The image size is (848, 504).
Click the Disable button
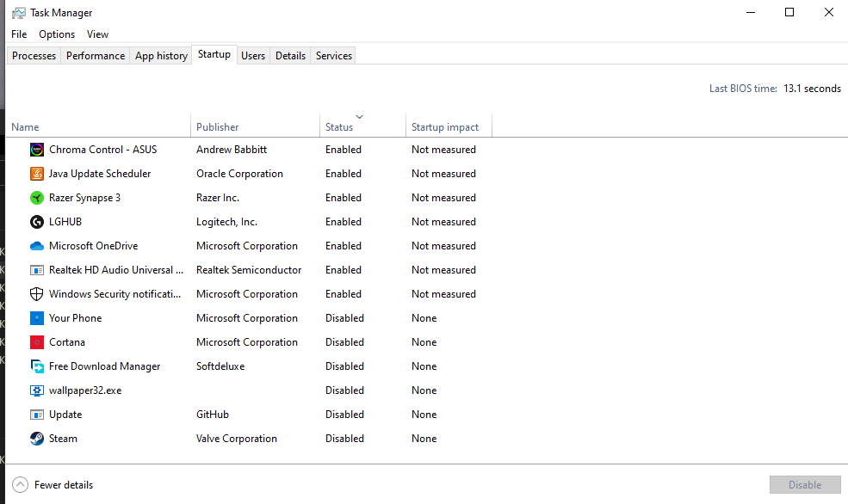(x=804, y=484)
